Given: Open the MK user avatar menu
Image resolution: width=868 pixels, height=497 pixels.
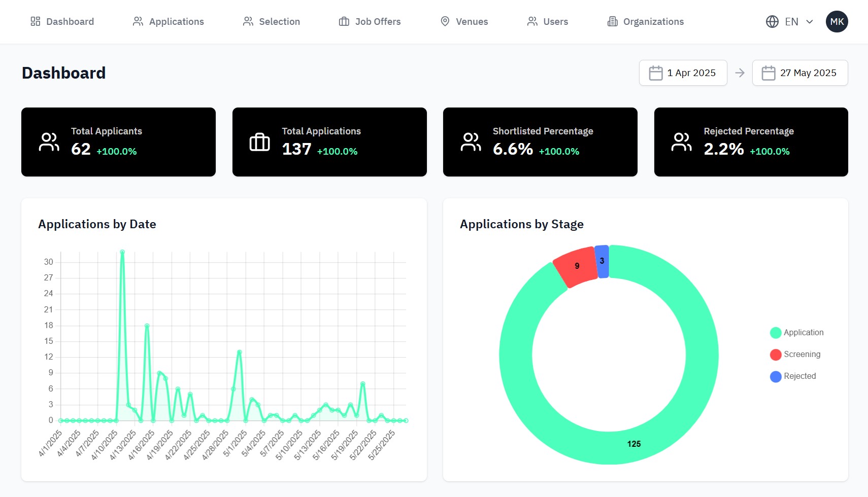Looking at the screenshot, I should click(837, 21).
